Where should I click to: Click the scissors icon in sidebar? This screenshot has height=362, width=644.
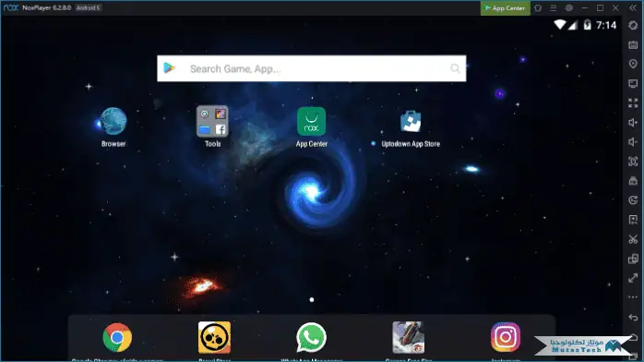[x=633, y=239]
